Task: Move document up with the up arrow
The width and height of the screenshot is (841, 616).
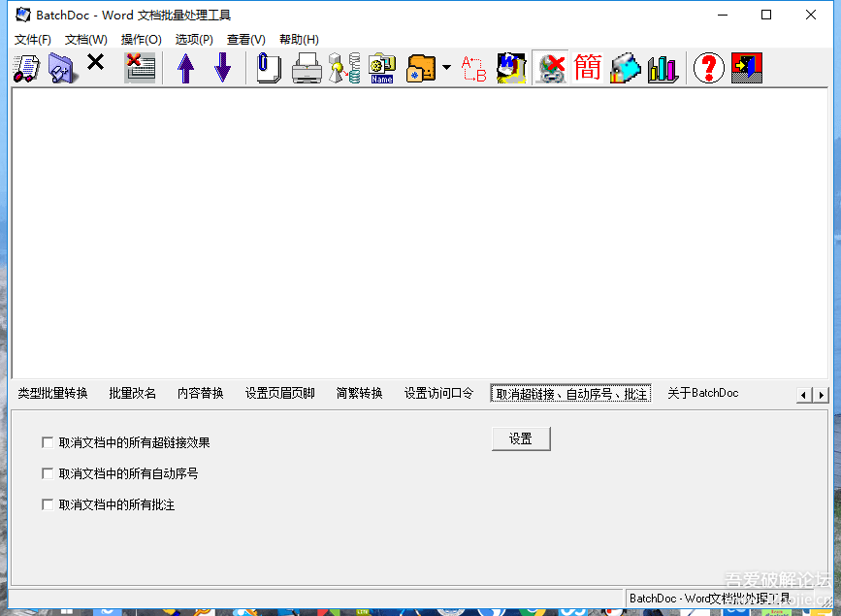Action: pos(185,68)
